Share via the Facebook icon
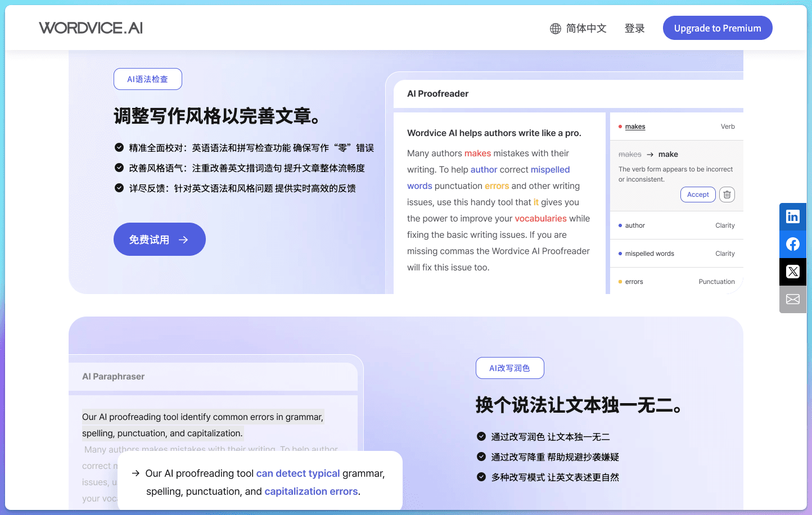Screen dimensions: 812x515 793,244
